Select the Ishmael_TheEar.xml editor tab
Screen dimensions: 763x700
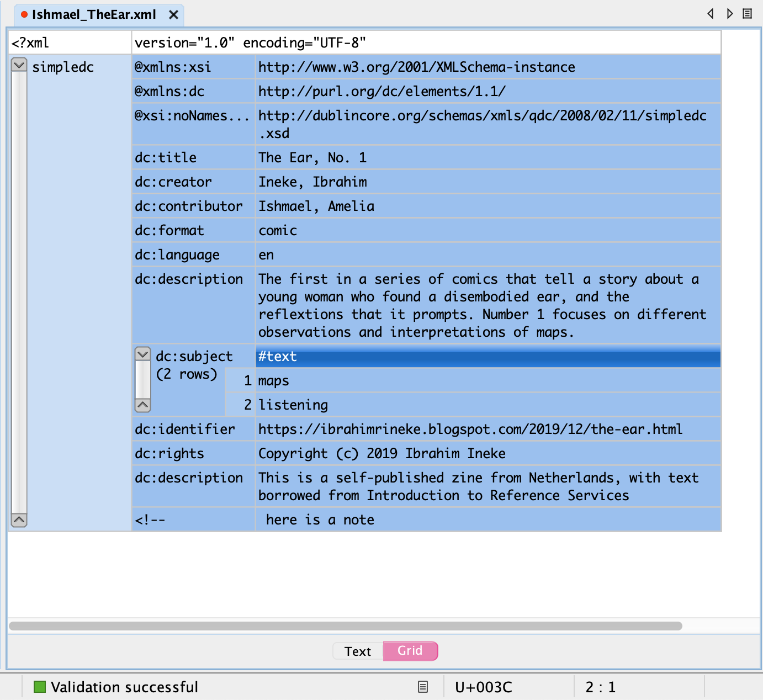point(94,15)
